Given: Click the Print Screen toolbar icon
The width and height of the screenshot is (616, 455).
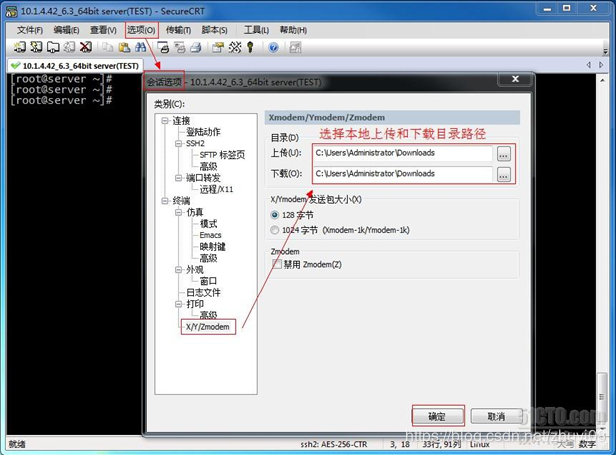Looking at the screenshot, I should point(163,48).
